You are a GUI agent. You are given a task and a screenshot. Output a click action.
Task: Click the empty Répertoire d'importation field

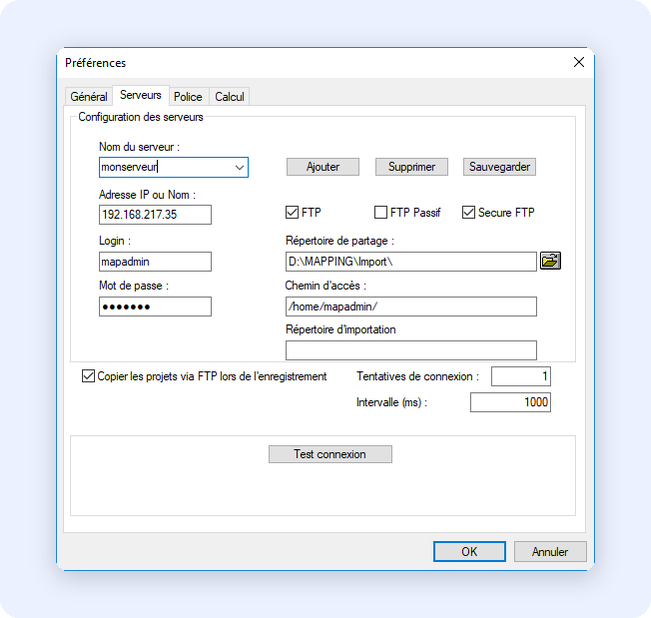[411, 350]
